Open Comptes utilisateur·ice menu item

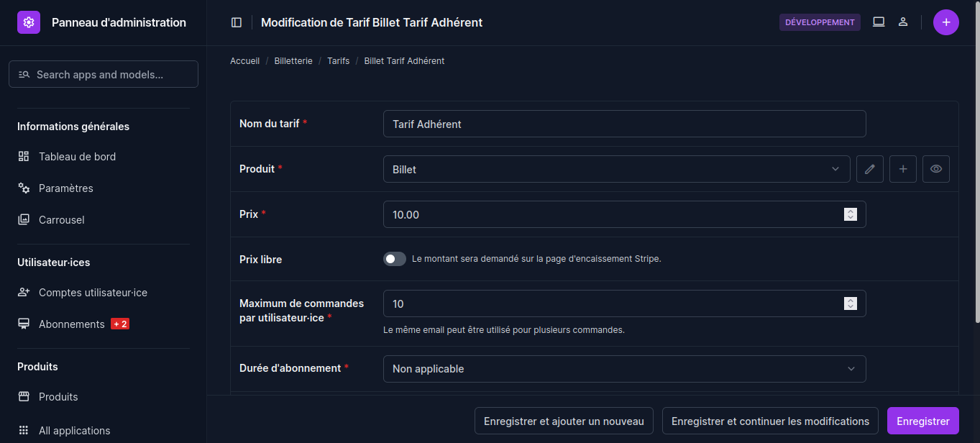[x=93, y=293]
